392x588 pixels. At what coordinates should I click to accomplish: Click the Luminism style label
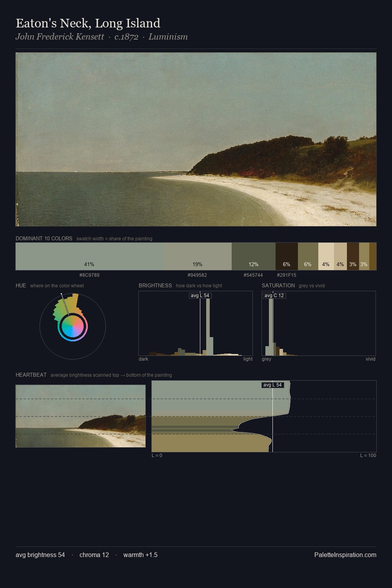tap(168, 37)
